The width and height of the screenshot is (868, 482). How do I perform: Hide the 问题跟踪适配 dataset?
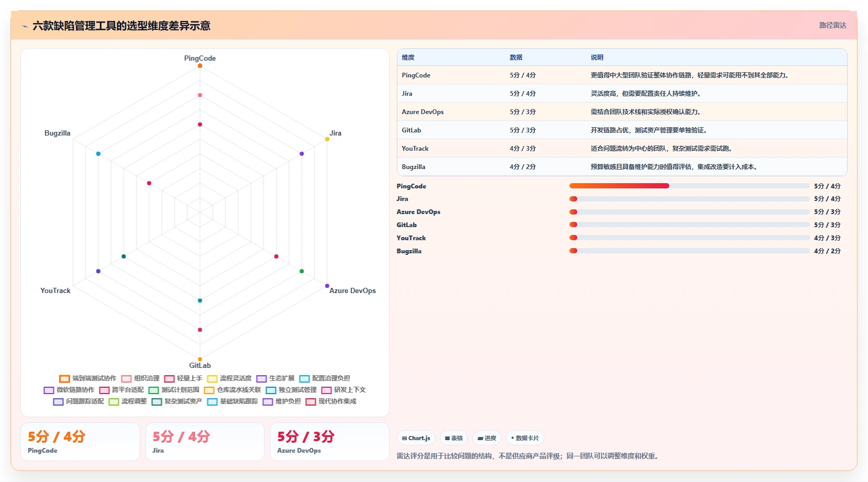pyautogui.click(x=78, y=401)
